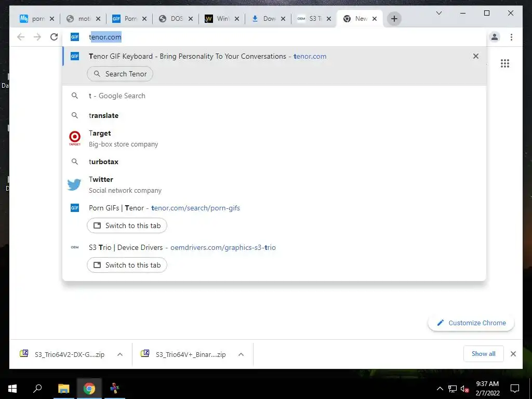Image resolution: width=532 pixels, height=399 pixels.
Task: Click the Twitter bird icon
Action: click(x=74, y=184)
